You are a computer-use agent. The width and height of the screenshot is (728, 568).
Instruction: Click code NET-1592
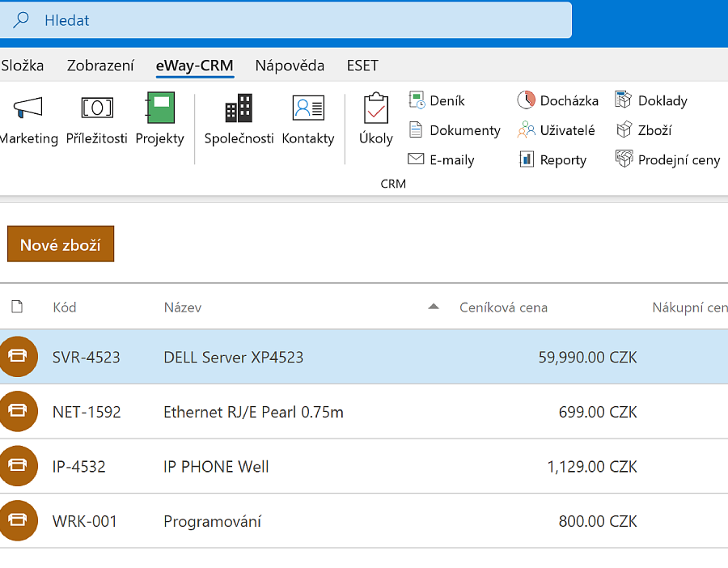[87, 412]
